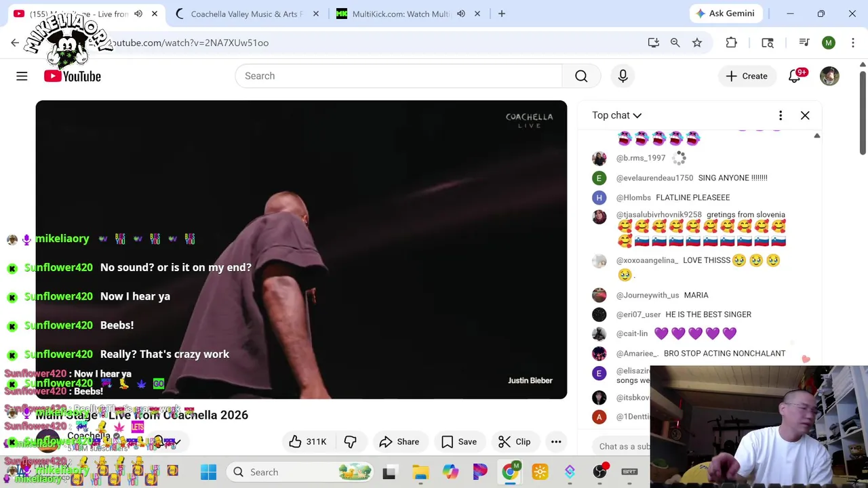This screenshot has width=868, height=488.
Task: Close the Coachella Valley tab
Action: click(316, 14)
